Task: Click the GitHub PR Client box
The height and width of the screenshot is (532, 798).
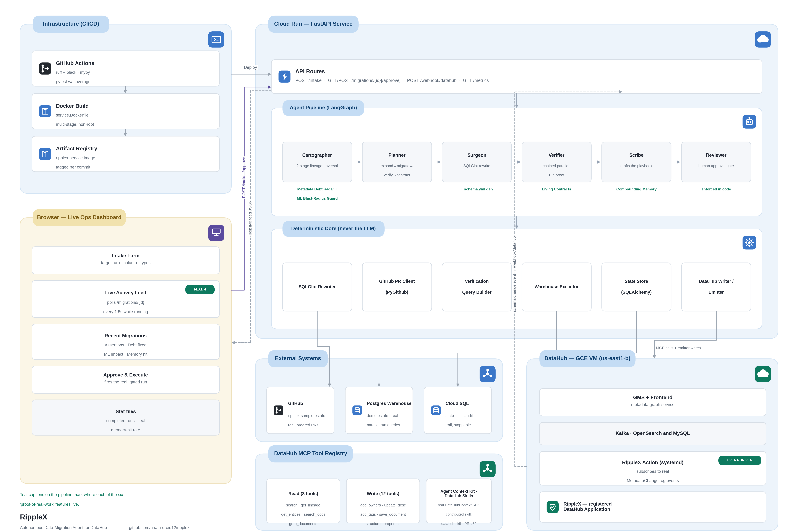Action: (397, 287)
